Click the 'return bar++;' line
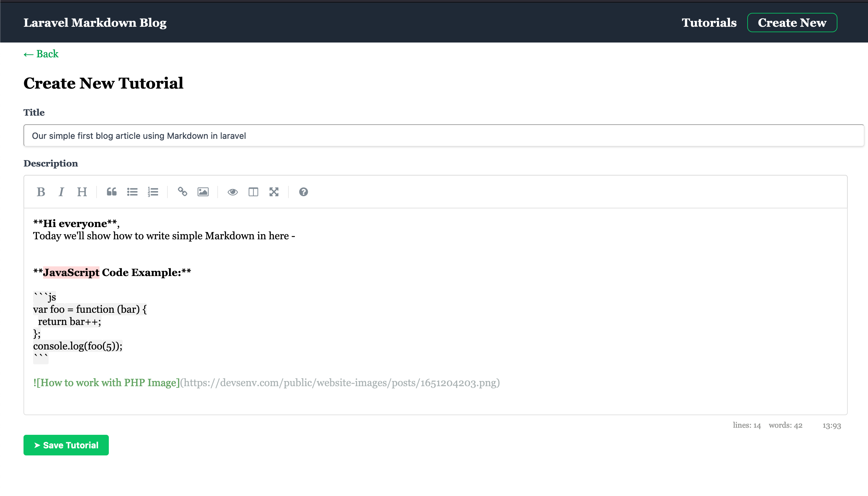Screen dimensions: 868x496 pos(70,321)
